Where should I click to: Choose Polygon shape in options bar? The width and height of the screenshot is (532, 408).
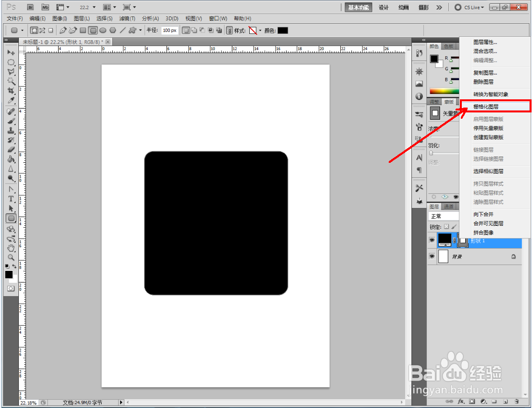(x=113, y=31)
